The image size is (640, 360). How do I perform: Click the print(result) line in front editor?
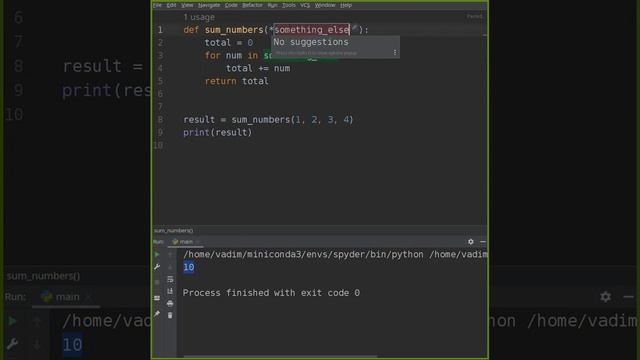click(x=218, y=132)
